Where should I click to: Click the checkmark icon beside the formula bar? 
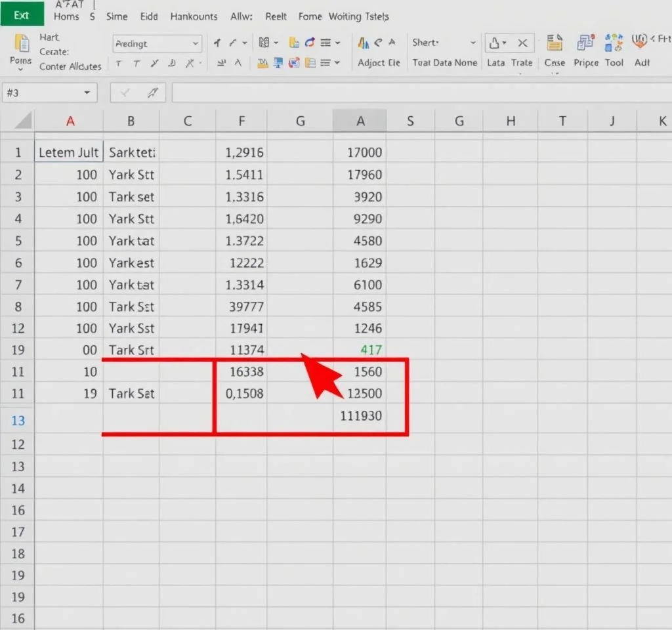click(x=124, y=93)
